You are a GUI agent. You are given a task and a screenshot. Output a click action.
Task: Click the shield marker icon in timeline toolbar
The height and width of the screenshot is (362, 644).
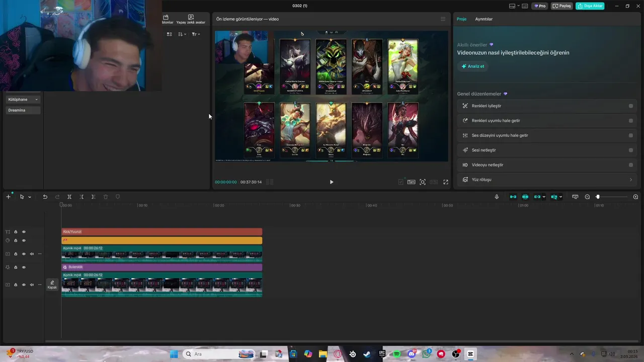[x=118, y=197]
